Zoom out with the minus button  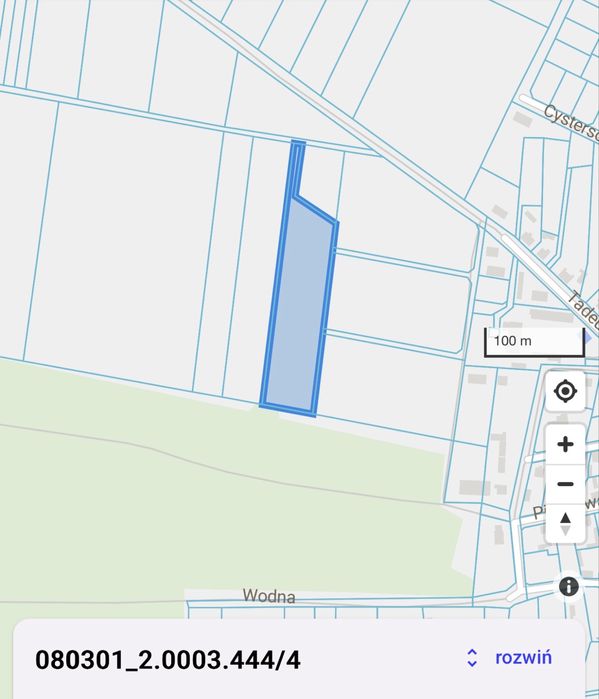coord(565,484)
